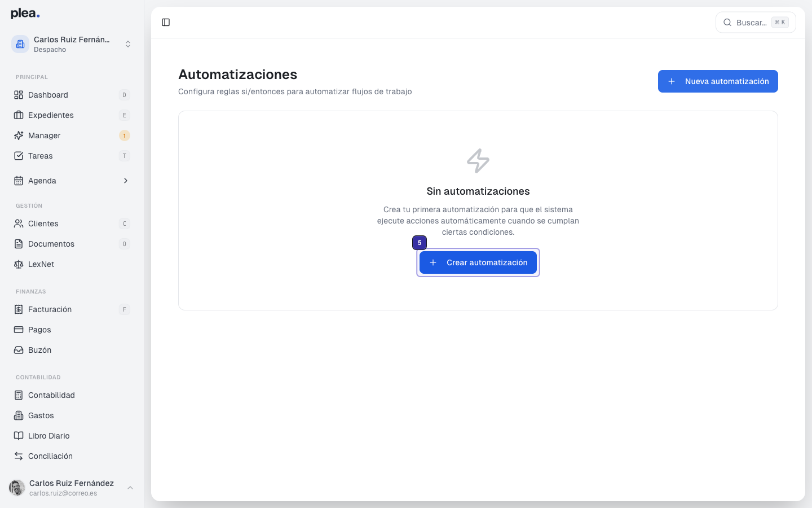812x508 pixels.
Task: Expand the Carlos Ruiz workspace switcher
Action: click(x=128, y=43)
